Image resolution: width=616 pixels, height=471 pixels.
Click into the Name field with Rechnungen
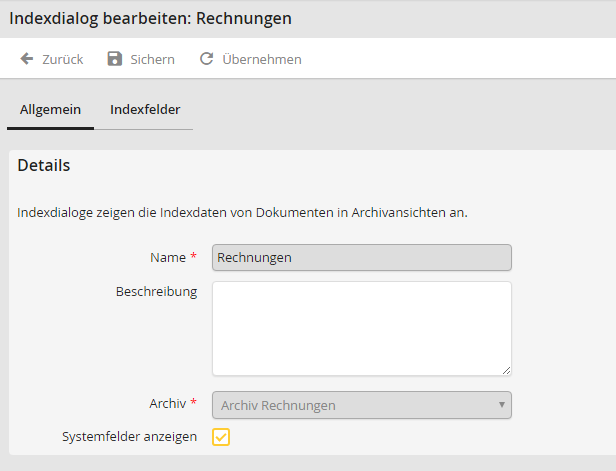point(361,258)
